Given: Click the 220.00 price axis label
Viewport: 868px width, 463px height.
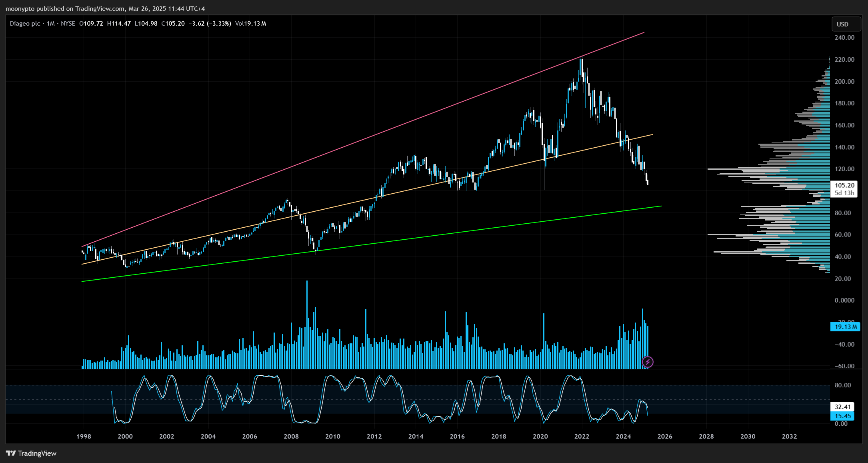Looking at the screenshot, I should [x=844, y=60].
